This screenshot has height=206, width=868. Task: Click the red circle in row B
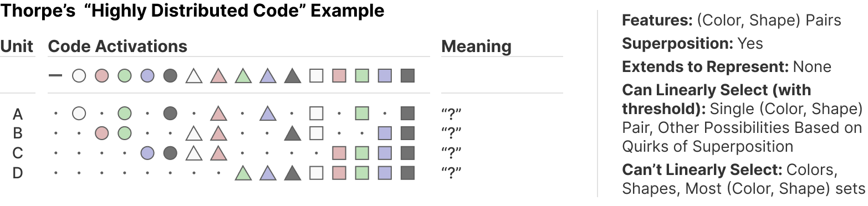click(x=101, y=133)
